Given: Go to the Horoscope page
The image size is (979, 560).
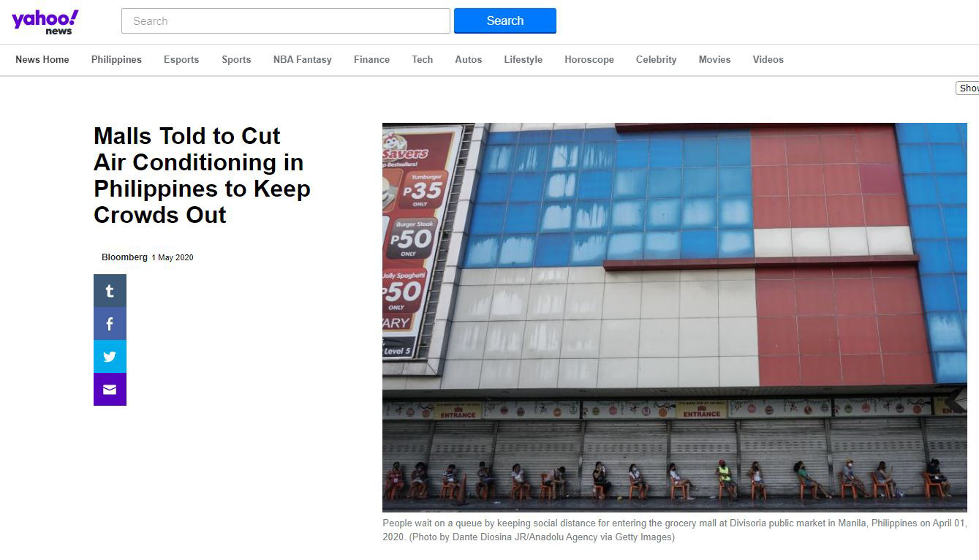Looking at the screenshot, I should point(589,60).
